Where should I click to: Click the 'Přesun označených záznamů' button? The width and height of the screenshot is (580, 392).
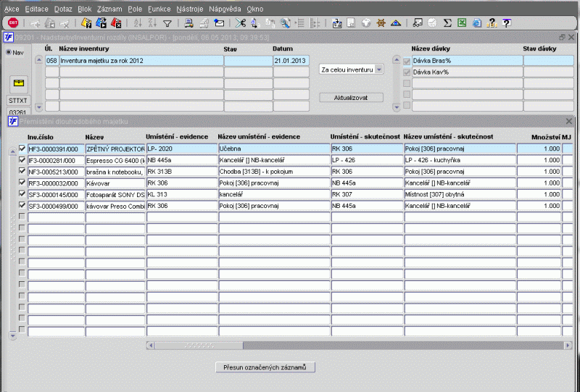point(265,367)
